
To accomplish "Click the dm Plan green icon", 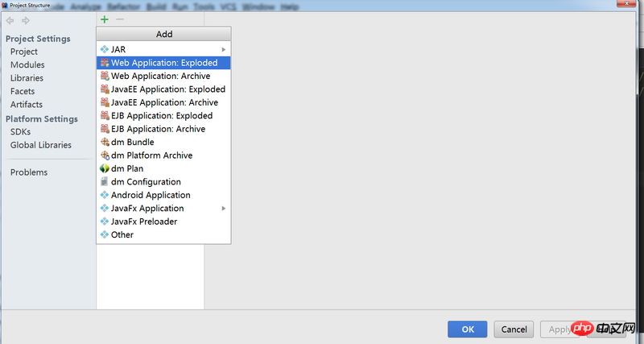I will pos(104,168).
